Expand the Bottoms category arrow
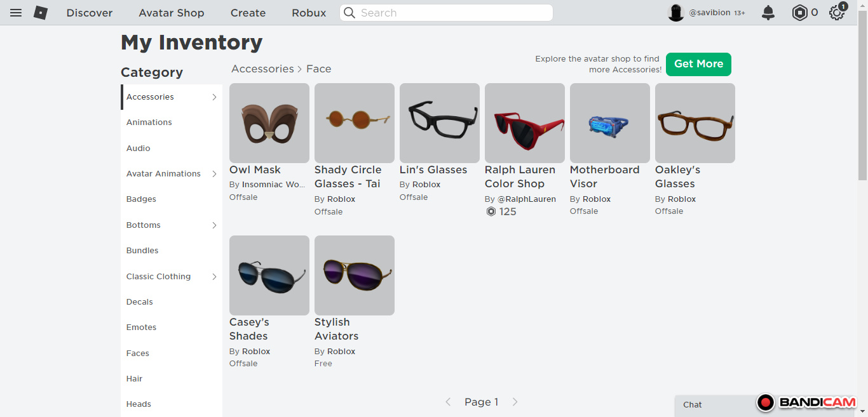868x417 pixels. pyautogui.click(x=214, y=225)
